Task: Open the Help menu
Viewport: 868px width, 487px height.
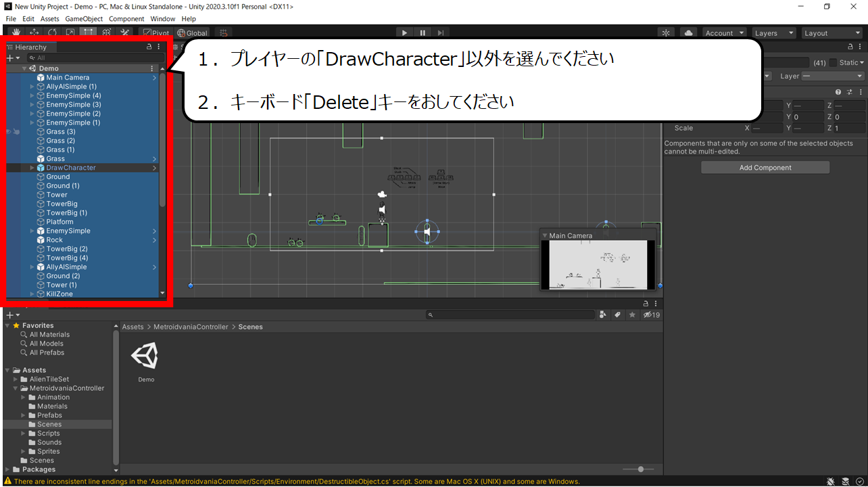Action: [189, 19]
